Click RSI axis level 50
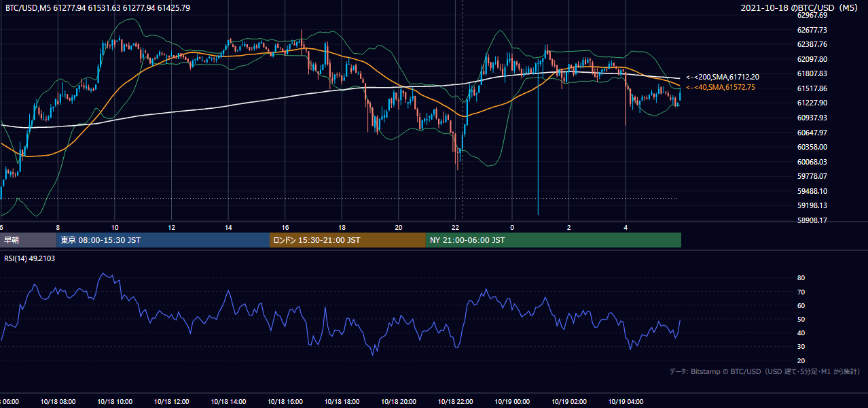 801,319
